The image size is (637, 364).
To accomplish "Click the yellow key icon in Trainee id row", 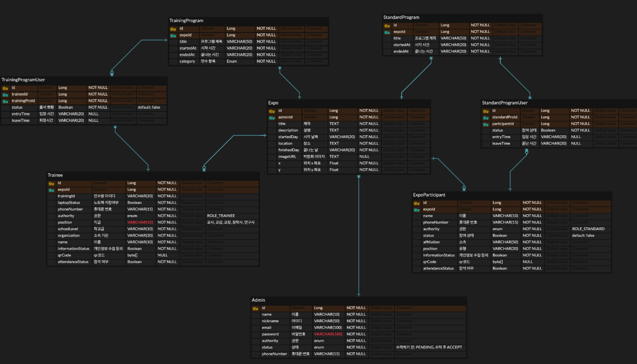I will point(51,184).
